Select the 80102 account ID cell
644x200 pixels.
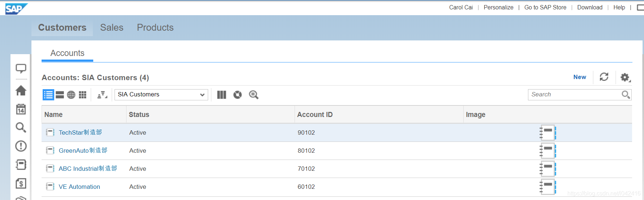[x=306, y=151]
